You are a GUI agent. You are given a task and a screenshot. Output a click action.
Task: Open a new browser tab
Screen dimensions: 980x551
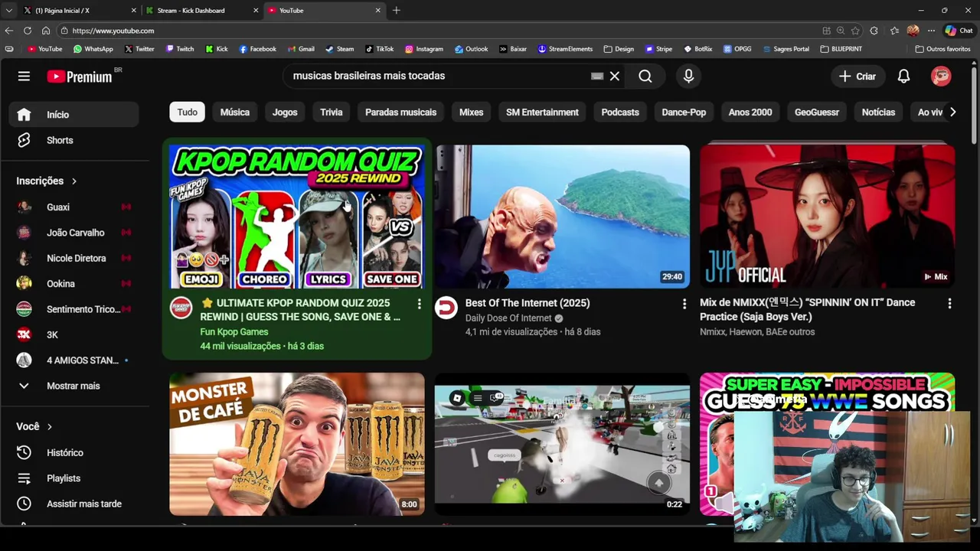pos(397,11)
